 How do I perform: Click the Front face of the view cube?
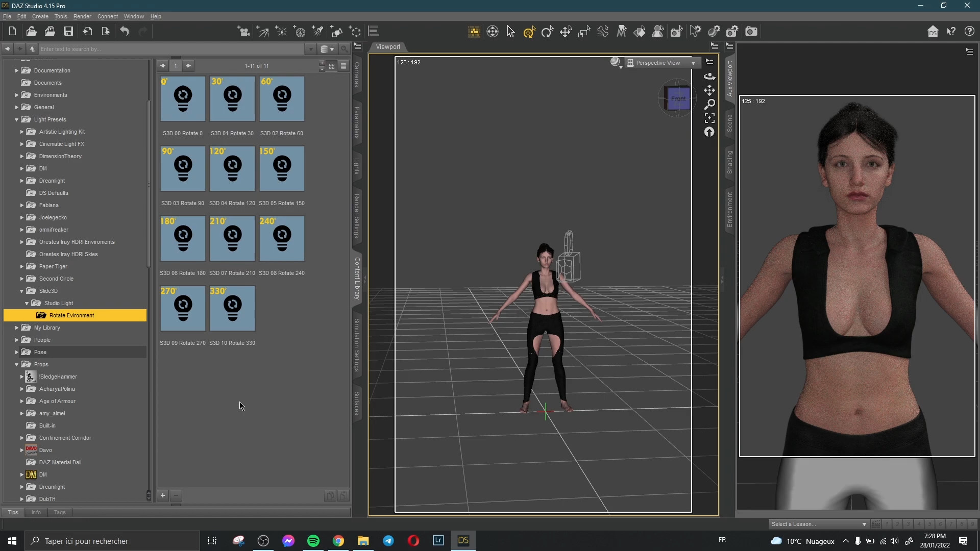[x=678, y=99]
